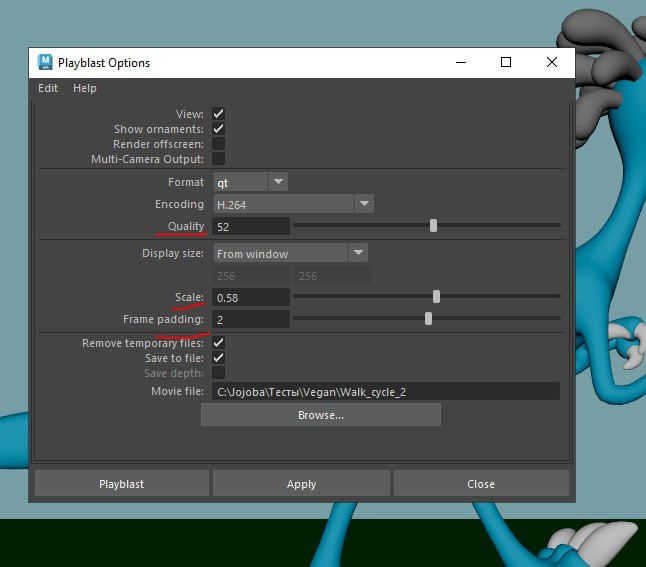Viewport: 646px width, 567px height.
Task: Click the Quality slider handle
Action: [x=433, y=225]
